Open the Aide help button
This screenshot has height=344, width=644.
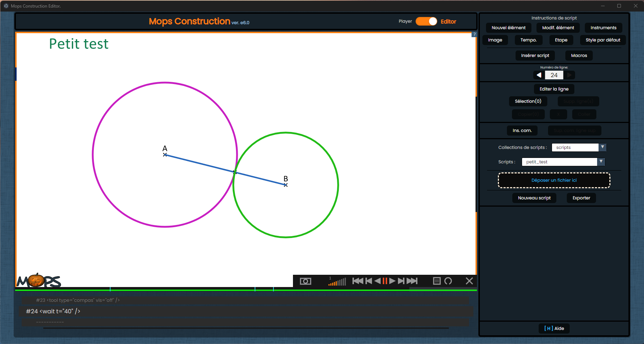(x=554, y=328)
